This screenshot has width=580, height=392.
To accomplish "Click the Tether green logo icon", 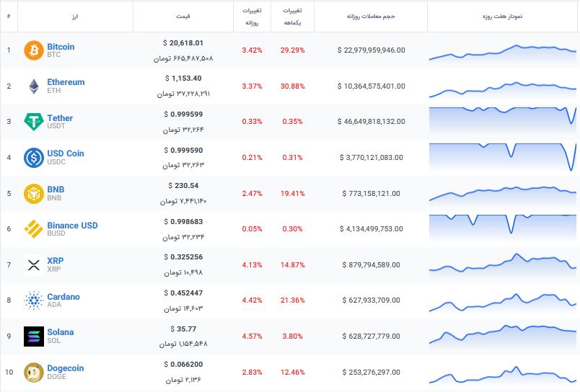I will [x=34, y=122].
